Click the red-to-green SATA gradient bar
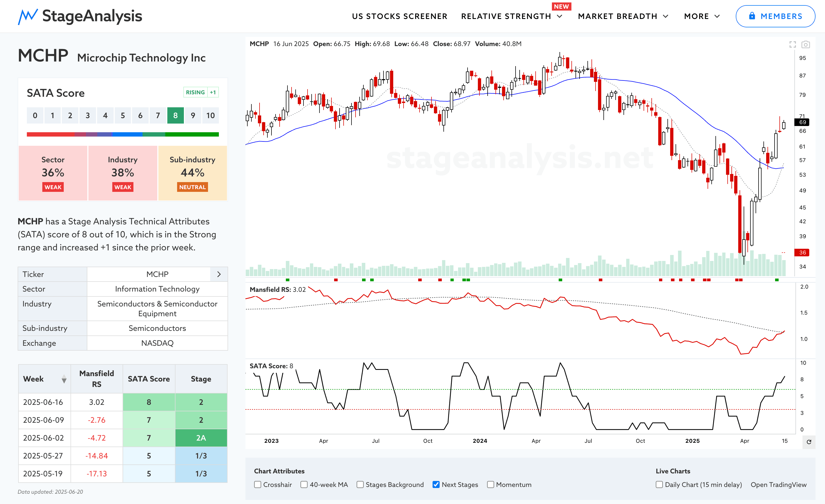The width and height of the screenshot is (825, 504). [x=123, y=134]
